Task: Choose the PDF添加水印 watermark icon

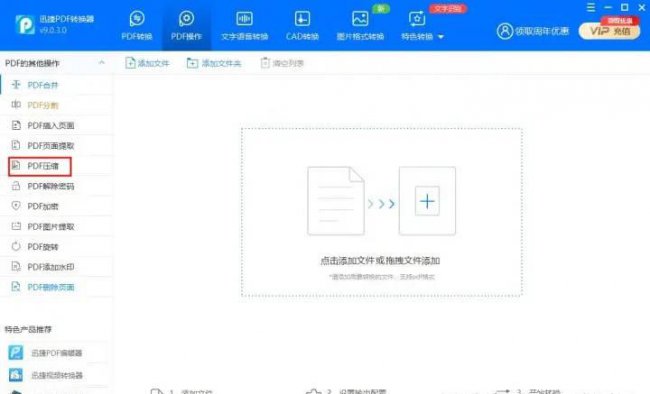Action: [16, 266]
